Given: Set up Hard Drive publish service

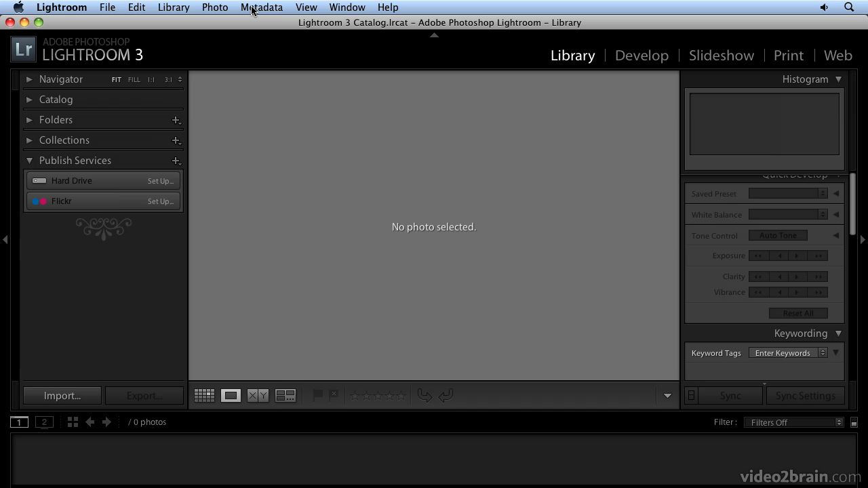Looking at the screenshot, I should [161, 181].
